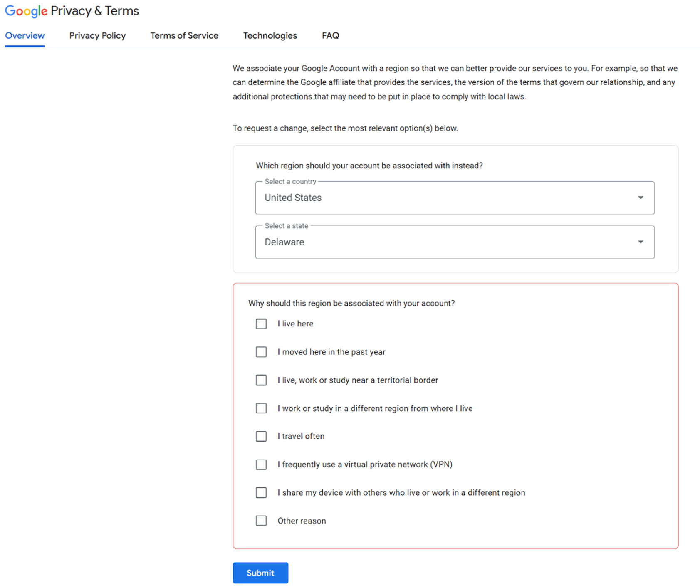Open the Privacy Policy tab
This screenshot has height=588, width=700.
[x=97, y=36]
